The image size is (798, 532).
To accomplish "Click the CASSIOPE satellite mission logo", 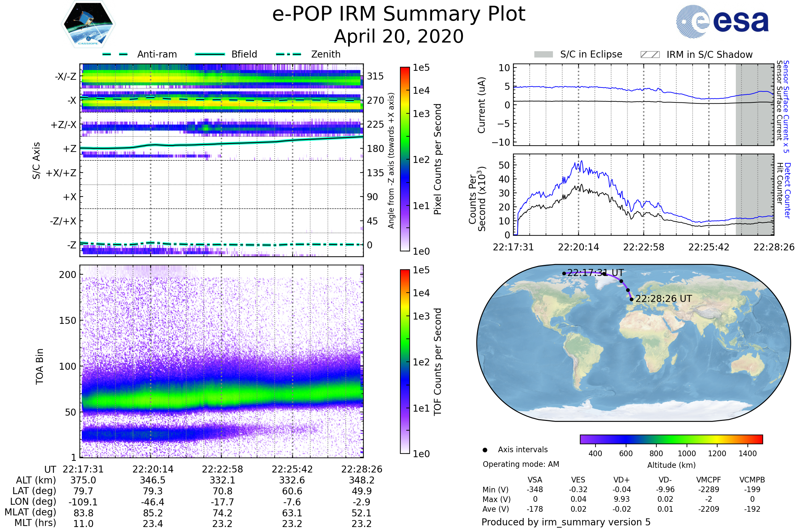I will click(88, 24).
